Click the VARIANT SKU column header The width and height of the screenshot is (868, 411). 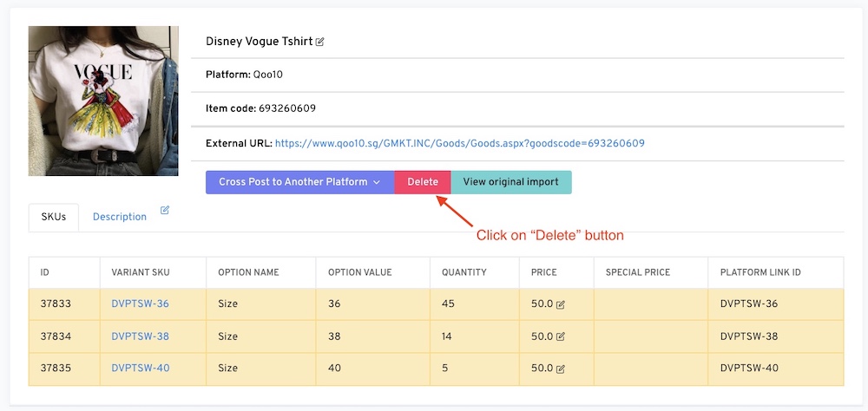pos(141,272)
